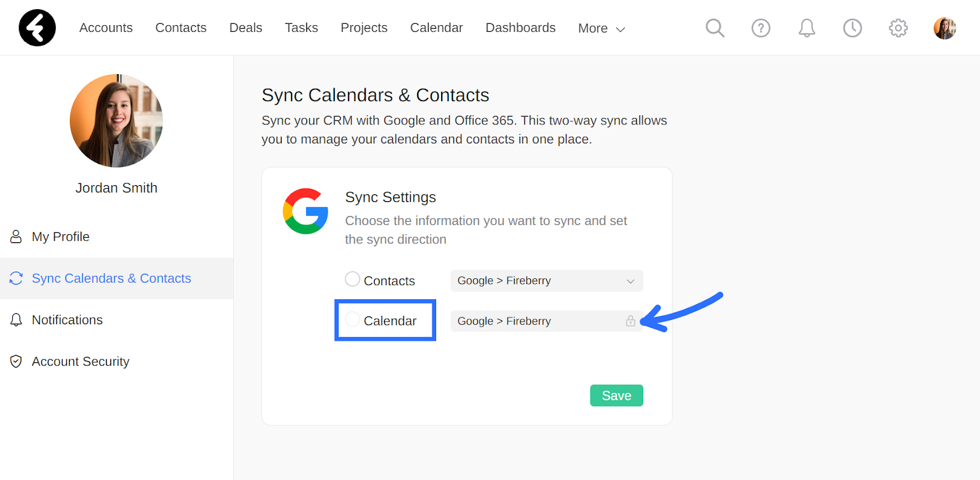Save the sync settings
This screenshot has height=480, width=980.
pyautogui.click(x=617, y=395)
